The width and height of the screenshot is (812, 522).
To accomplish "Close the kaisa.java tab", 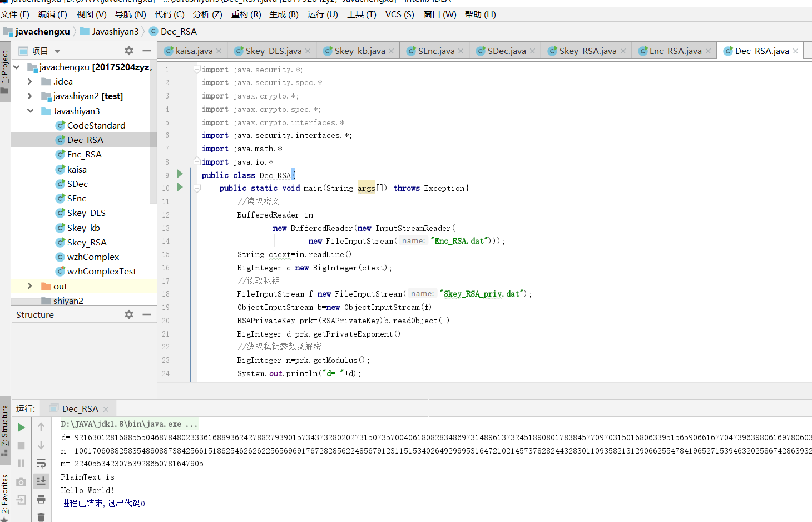I will (x=219, y=51).
